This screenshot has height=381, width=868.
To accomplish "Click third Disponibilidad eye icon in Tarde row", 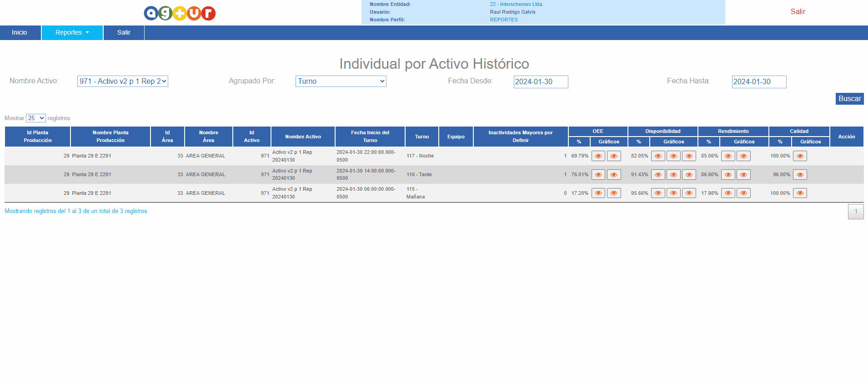I will click(688, 175).
